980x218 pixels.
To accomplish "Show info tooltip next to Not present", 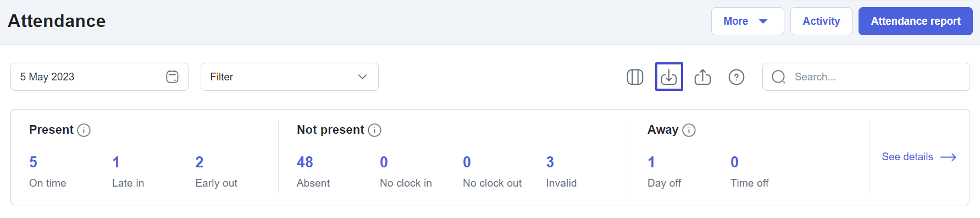I will click(x=374, y=130).
